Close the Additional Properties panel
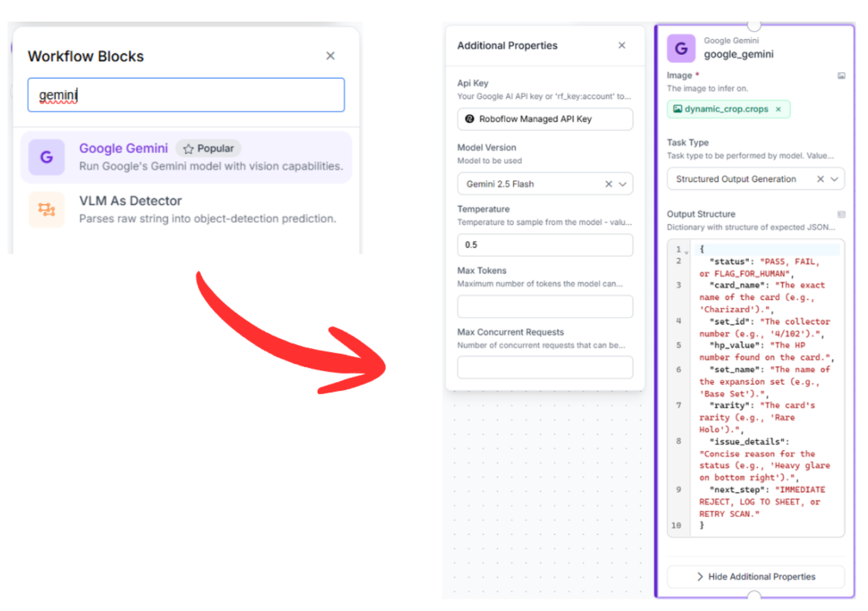This screenshot has width=868, height=611. click(622, 45)
